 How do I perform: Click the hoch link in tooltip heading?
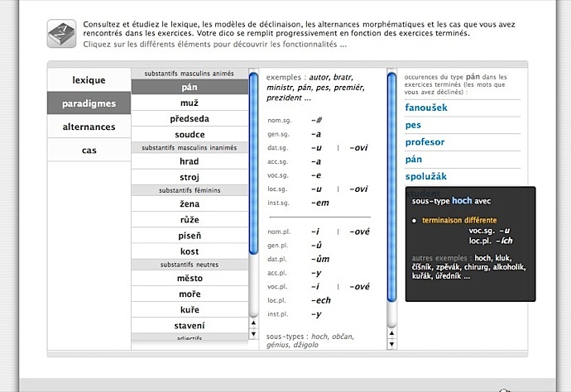(x=462, y=201)
